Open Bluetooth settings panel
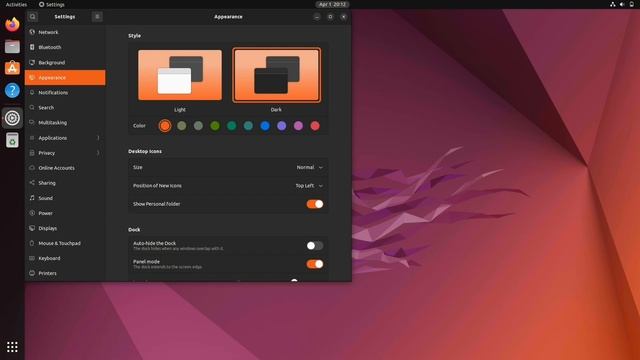The width and height of the screenshot is (640, 360). point(65,47)
